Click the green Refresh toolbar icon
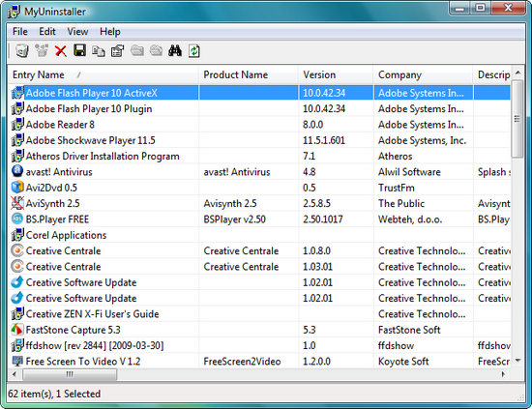The image size is (532, 409). click(194, 51)
